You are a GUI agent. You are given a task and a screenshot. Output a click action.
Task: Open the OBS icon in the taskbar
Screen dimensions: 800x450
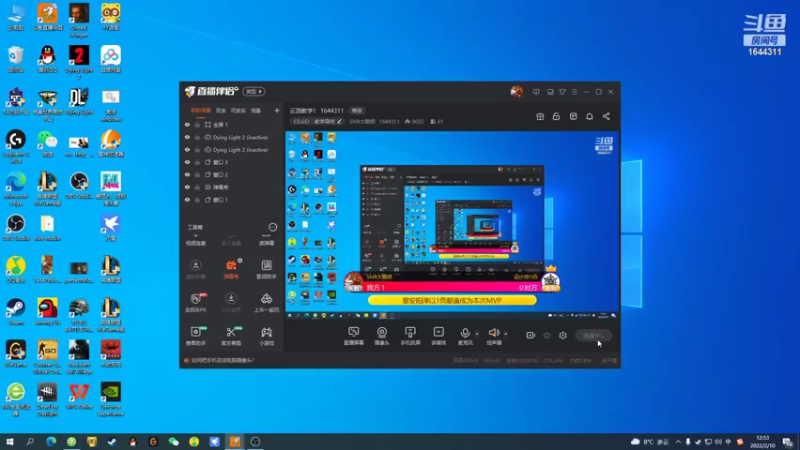255,441
